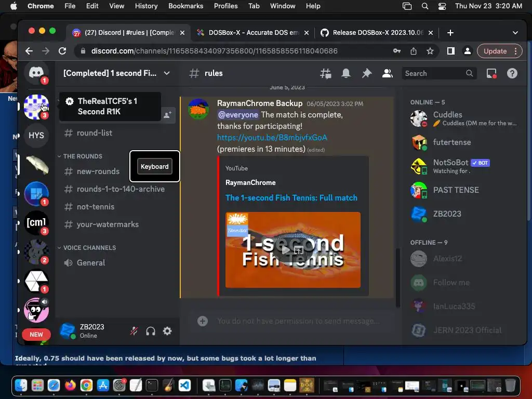
Task: Switch to the DOSBox-X Accurate DOS tab
Action: point(253,33)
